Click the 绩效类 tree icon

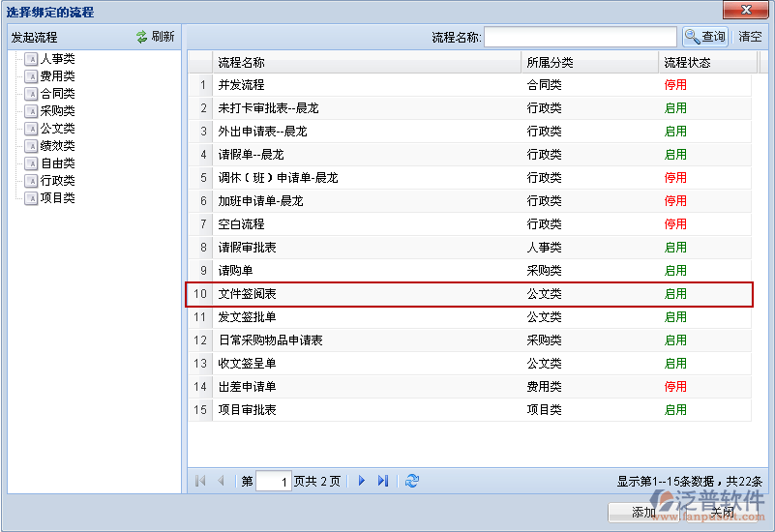31,146
